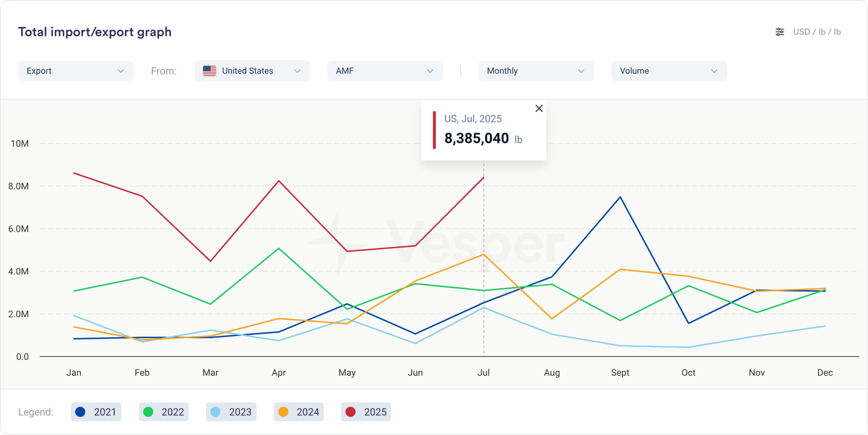Open the AMF product dropdown
Image resolution: width=868 pixels, height=435 pixels.
[385, 71]
